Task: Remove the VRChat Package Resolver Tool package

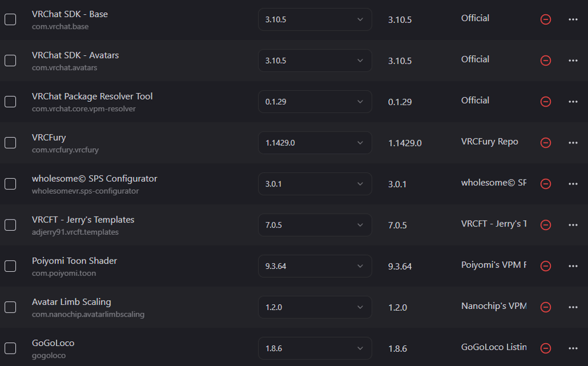Action: coord(546,101)
